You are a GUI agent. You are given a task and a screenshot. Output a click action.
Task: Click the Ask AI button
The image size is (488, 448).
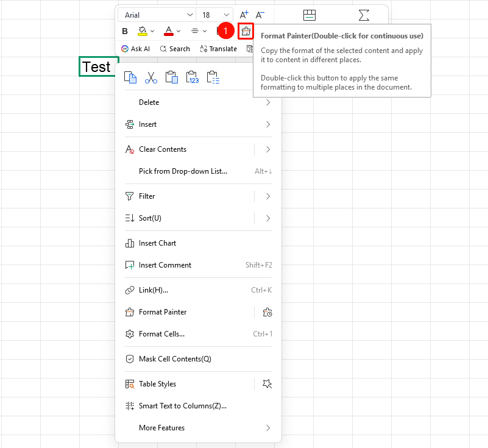pos(135,49)
